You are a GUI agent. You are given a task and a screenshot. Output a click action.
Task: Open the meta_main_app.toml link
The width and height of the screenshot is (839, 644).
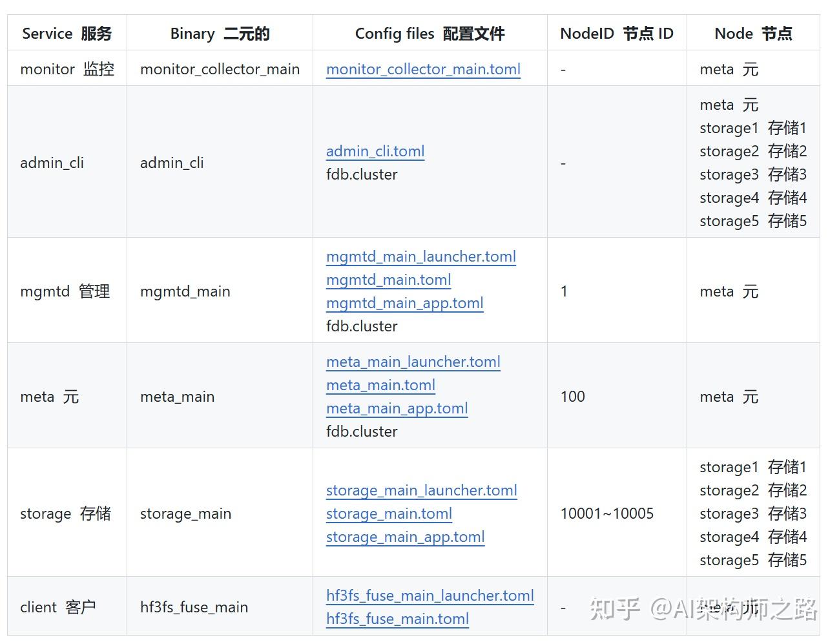coord(397,408)
